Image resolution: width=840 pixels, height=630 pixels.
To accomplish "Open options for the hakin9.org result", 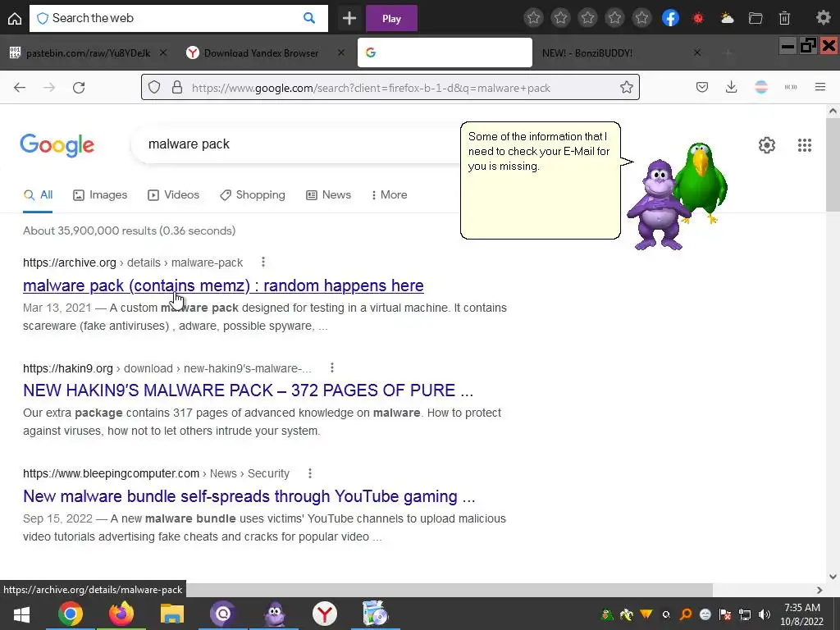I will pos(332,367).
